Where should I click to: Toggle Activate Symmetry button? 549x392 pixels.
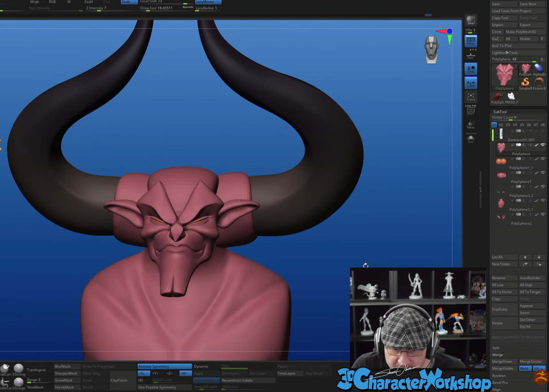tap(165, 366)
